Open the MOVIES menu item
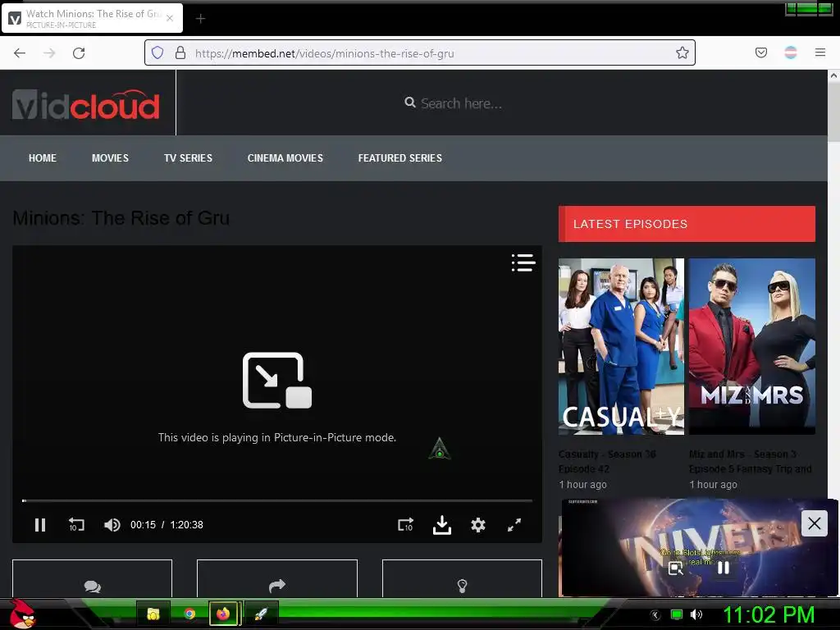Viewport: 840px width, 630px height. [110, 158]
